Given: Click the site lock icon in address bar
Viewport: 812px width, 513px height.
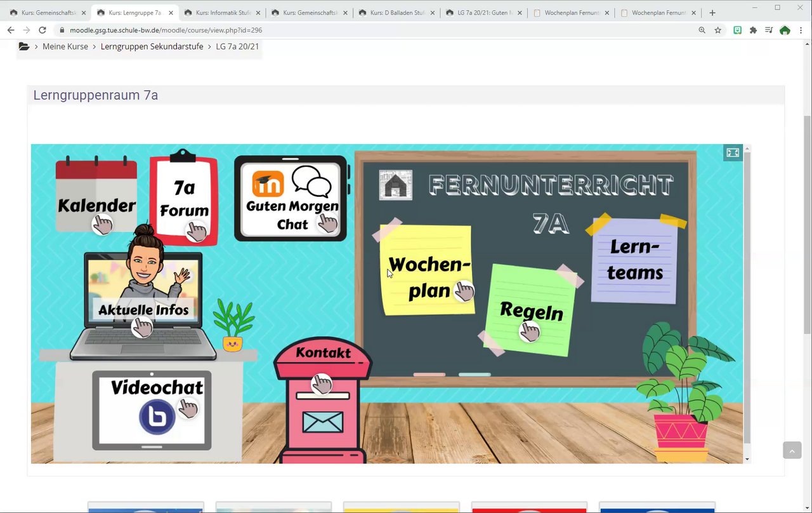Looking at the screenshot, I should [x=62, y=30].
